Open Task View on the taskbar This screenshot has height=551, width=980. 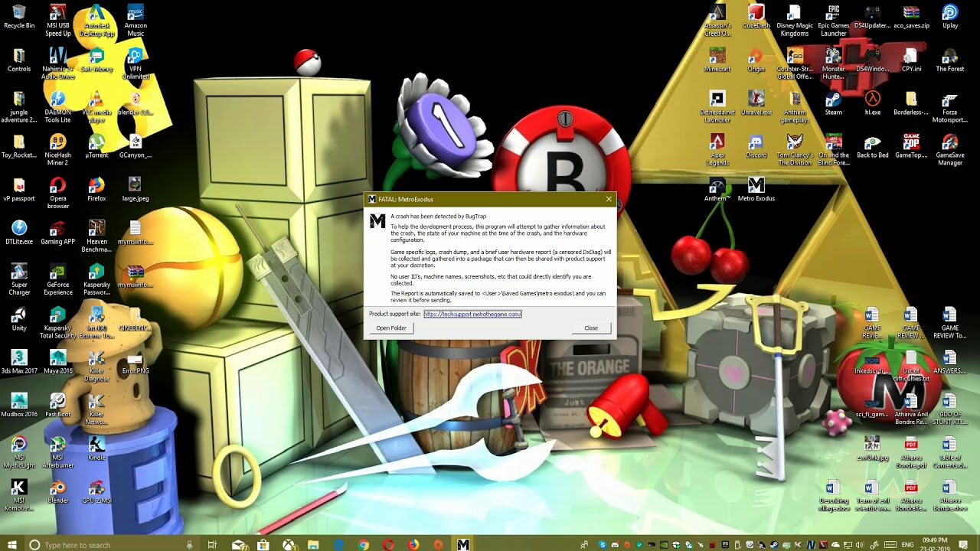click(x=212, y=544)
